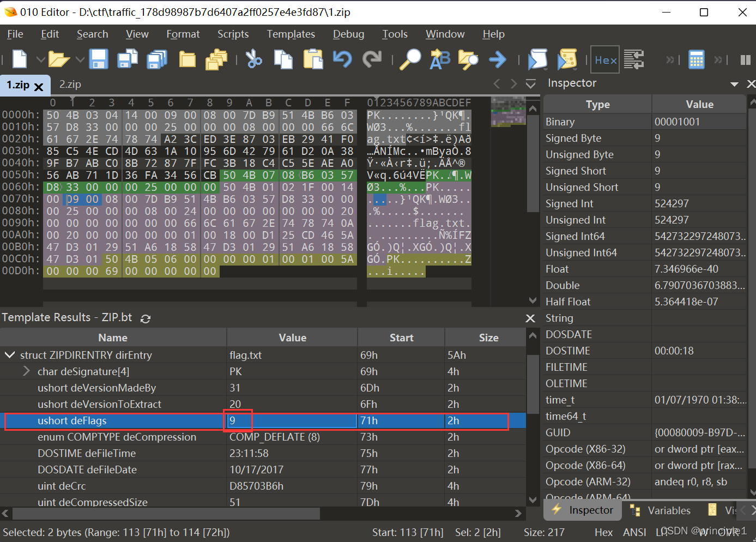The height and width of the screenshot is (542, 756).
Task: Click the Compare files toolbar icon
Action: point(634,59)
